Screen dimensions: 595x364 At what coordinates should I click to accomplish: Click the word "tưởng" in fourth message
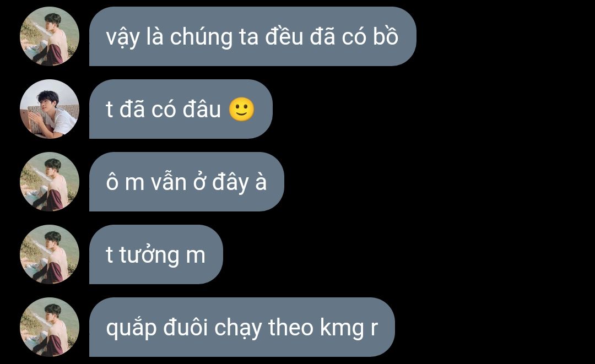[x=149, y=255]
